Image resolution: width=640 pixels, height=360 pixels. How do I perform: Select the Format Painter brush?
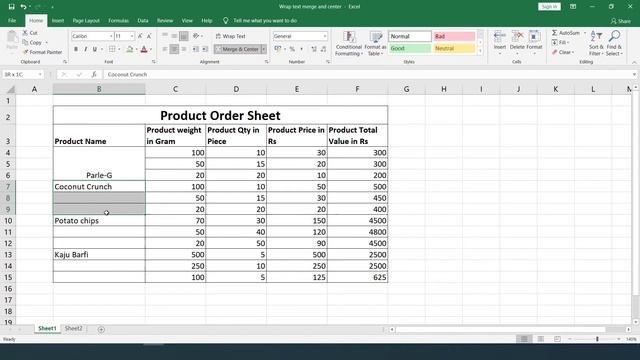point(26,52)
